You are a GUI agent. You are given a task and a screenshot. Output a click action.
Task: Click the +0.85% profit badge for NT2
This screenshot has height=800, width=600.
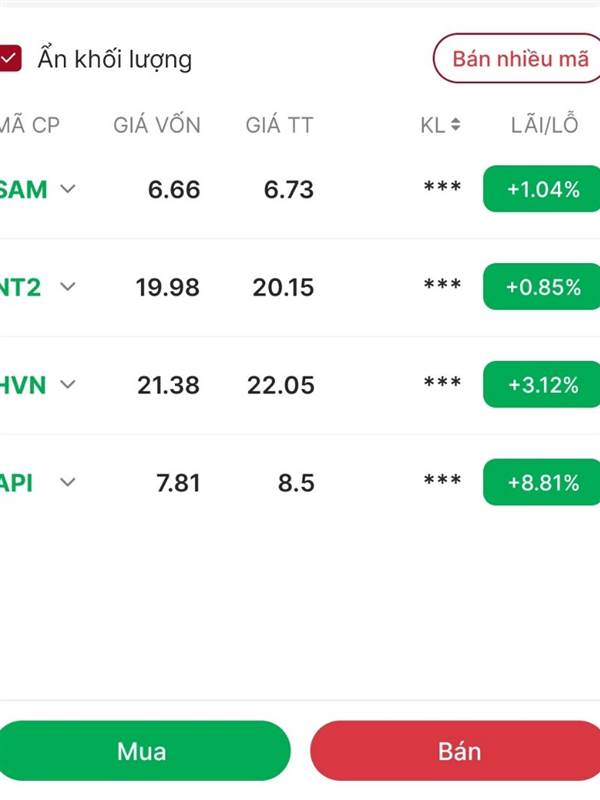point(543,287)
